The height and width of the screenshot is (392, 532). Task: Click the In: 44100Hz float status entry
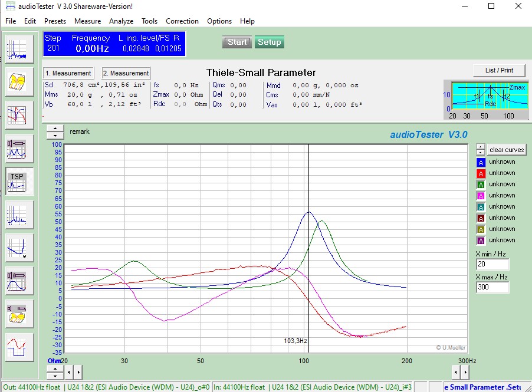pos(312,387)
